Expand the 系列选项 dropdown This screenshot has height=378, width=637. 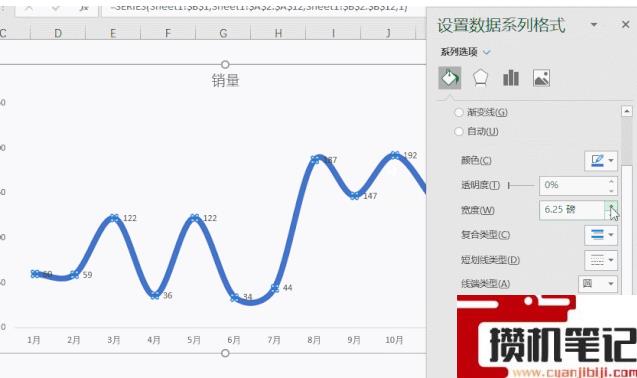click(487, 52)
